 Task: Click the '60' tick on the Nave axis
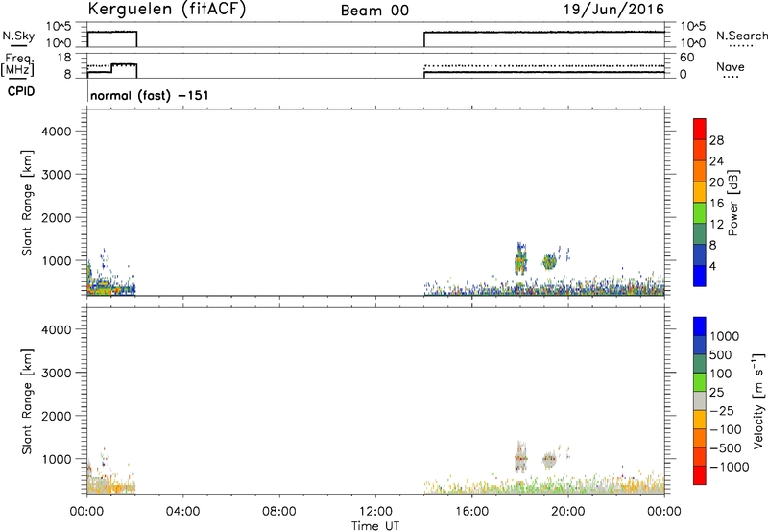click(x=686, y=58)
